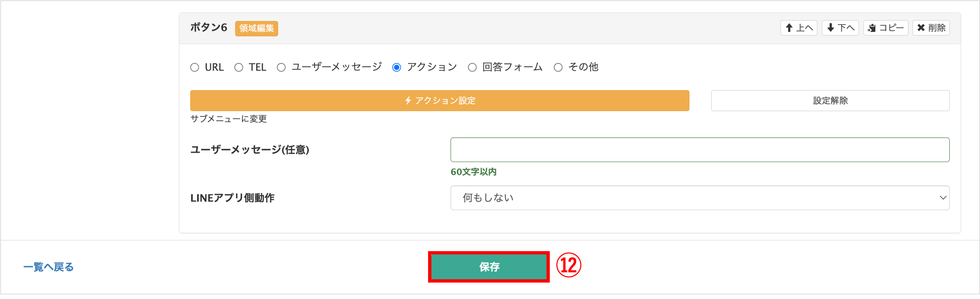Click the copy icon (コピー)
The image size is (980, 299).
[872, 28]
